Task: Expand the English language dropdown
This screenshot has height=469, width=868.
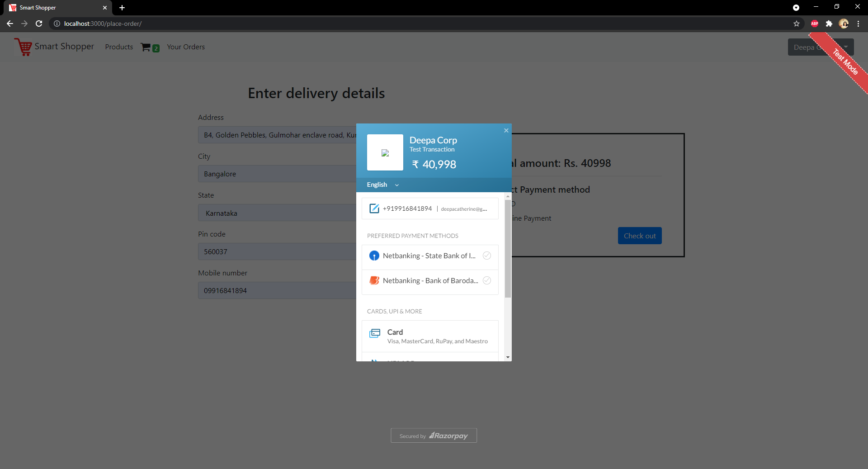Action: 383,185
